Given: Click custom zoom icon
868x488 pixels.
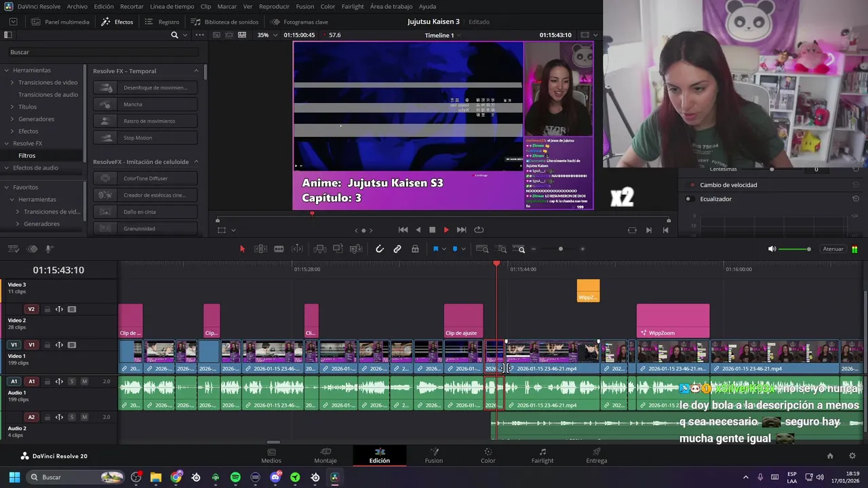Looking at the screenshot, I should (519, 249).
